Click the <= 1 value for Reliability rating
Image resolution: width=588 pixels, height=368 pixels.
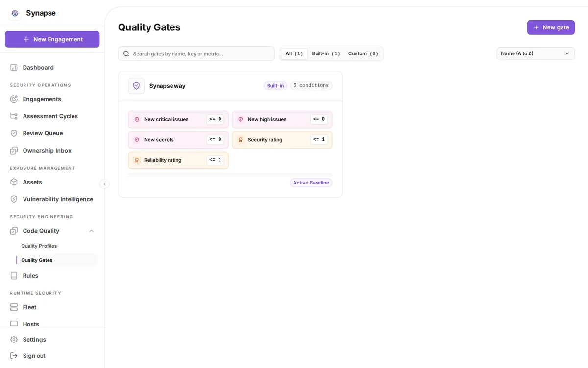tap(216, 160)
